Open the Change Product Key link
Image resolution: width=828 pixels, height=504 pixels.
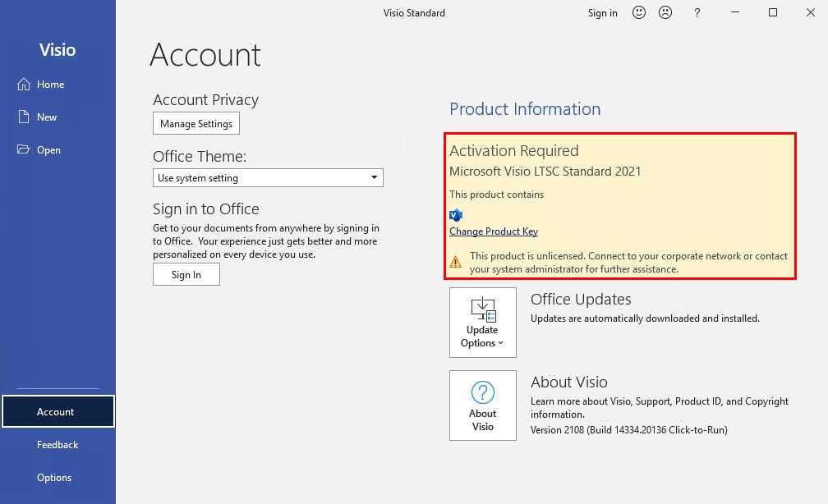(x=494, y=231)
